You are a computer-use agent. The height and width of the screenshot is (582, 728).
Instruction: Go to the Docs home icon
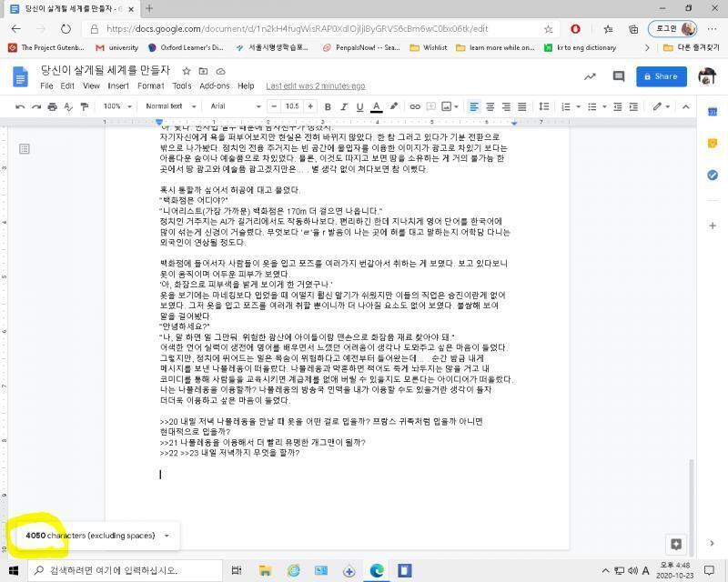(x=20, y=76)
